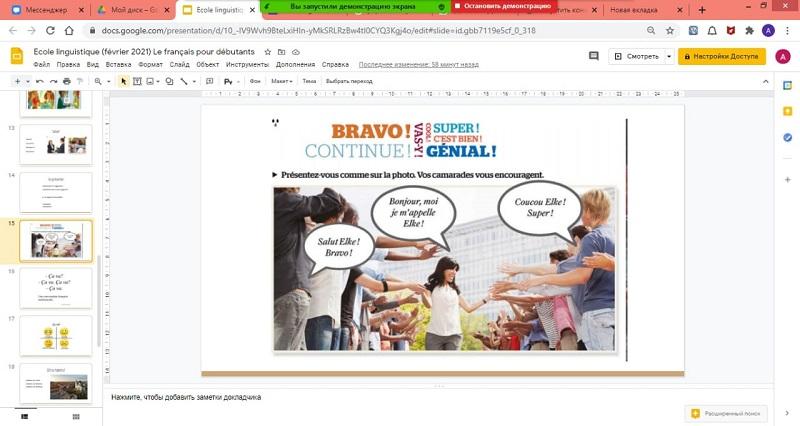
Task: Click Остановить демонстрацию button
Action: 502,6
